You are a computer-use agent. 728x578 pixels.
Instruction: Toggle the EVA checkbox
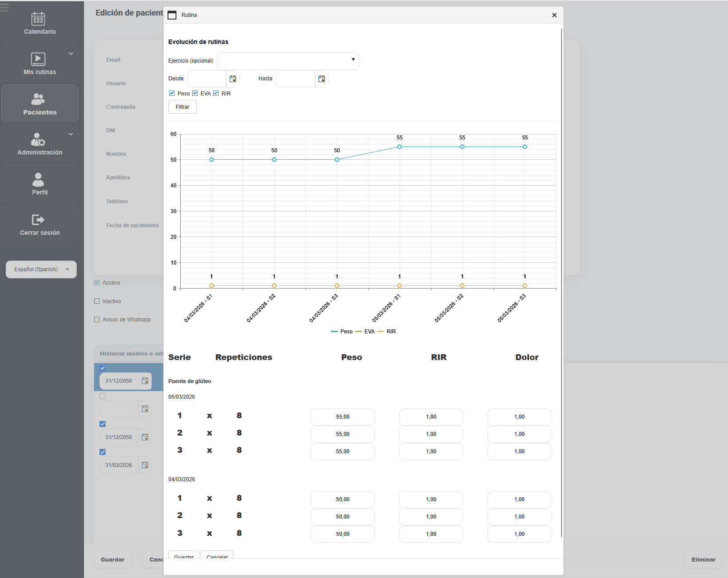pyautogui.click(x=195, y=93)
